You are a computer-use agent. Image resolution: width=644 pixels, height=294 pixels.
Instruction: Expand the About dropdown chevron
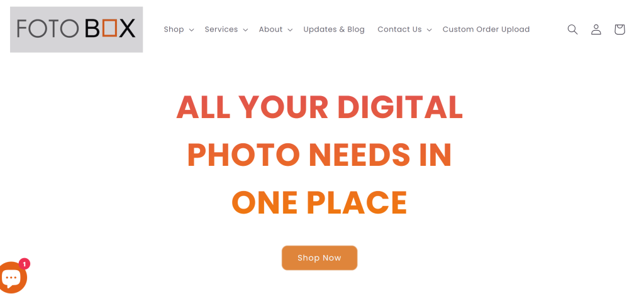coord(290,30)
